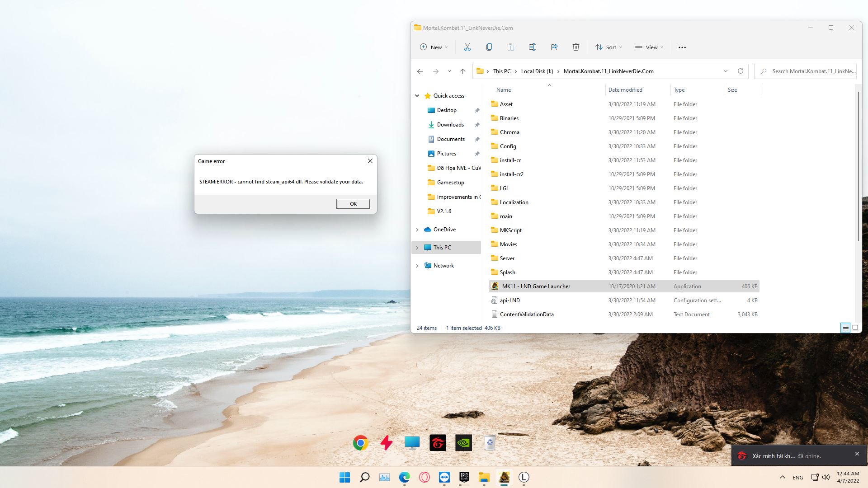Click the Share icon in toolbar
Image resolution: width=868 pixels, height=488 pixels.
coord(554,47)
